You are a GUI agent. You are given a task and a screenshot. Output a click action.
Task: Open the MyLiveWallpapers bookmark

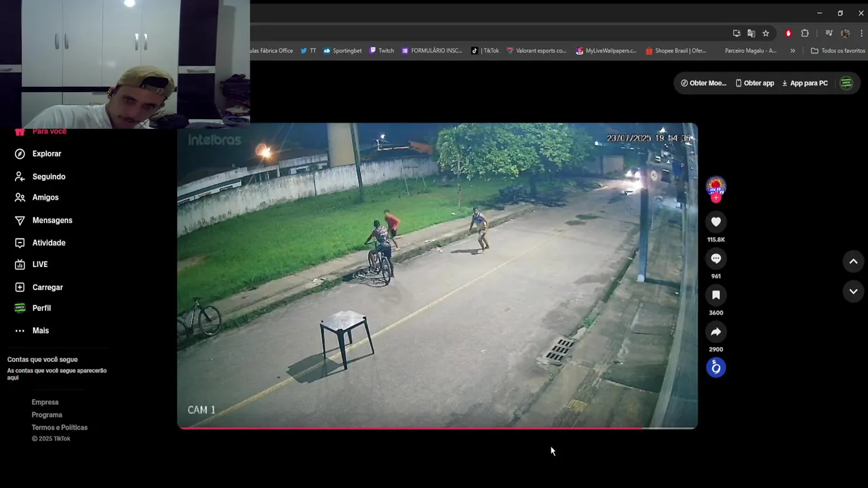pyautogui.click(x=606, y=51)
